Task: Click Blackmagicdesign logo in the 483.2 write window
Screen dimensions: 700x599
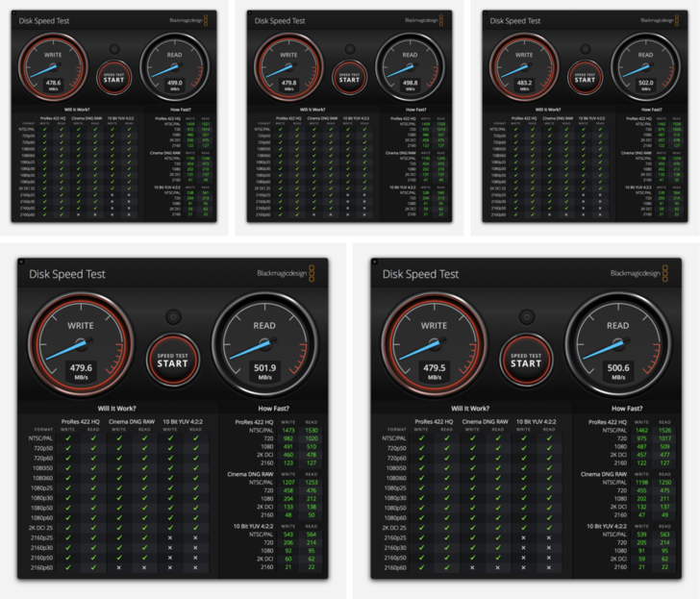Action: [660, 20]
